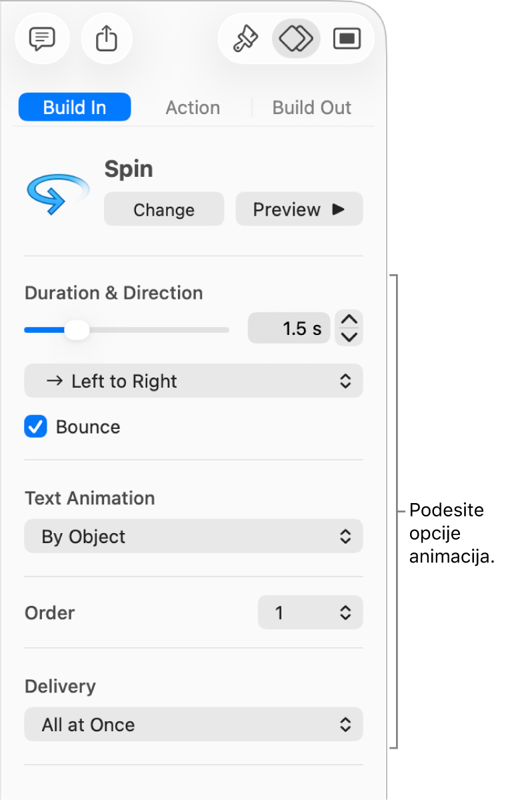This screenshot has width=532, height=800.
Task: Switch to the Action tab
Action: 193,107
